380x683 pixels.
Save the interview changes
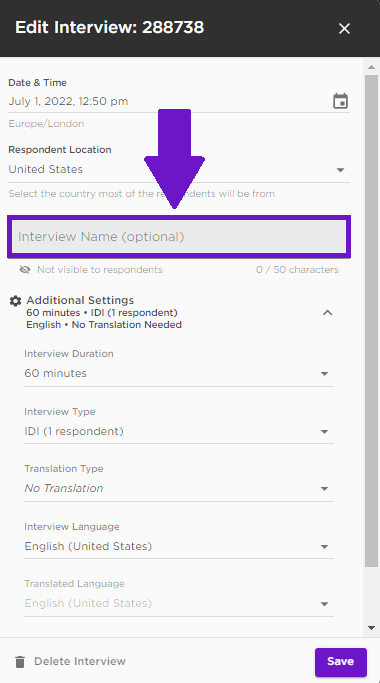[341, 662]
